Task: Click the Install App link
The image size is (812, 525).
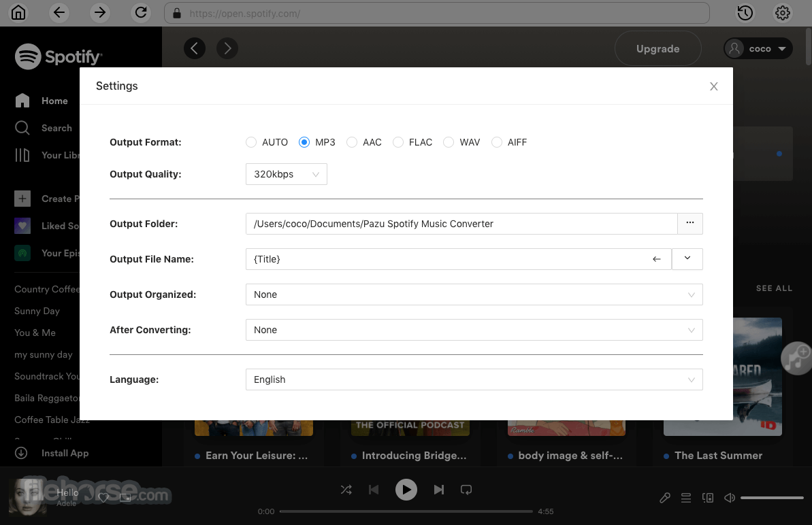Action: [x=65, y=453]
